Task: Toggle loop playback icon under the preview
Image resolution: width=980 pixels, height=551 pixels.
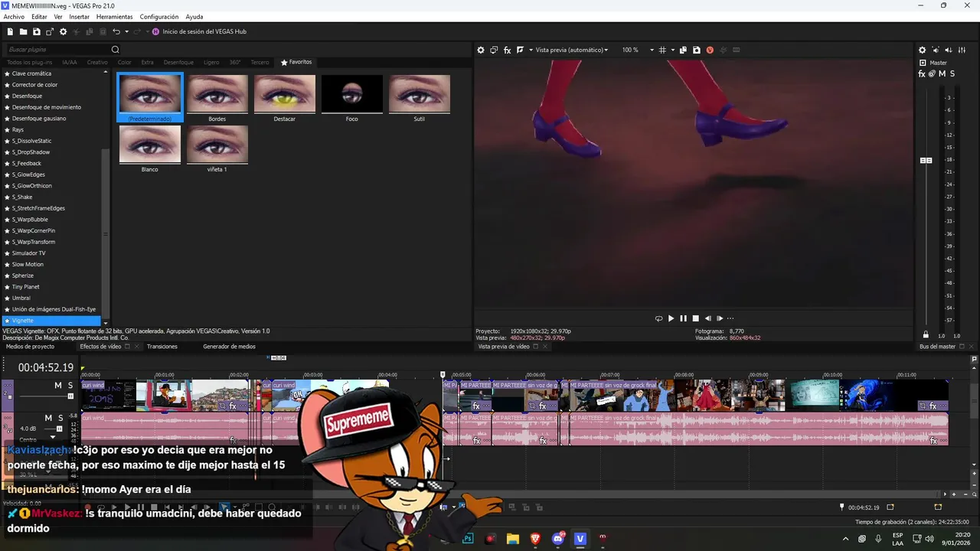Action: coord(658,318)
